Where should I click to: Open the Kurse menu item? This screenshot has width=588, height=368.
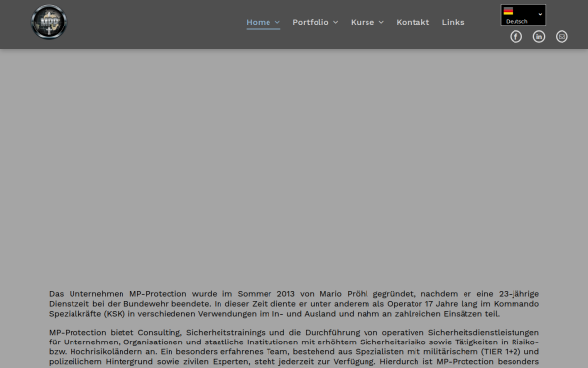click(363, 22)
